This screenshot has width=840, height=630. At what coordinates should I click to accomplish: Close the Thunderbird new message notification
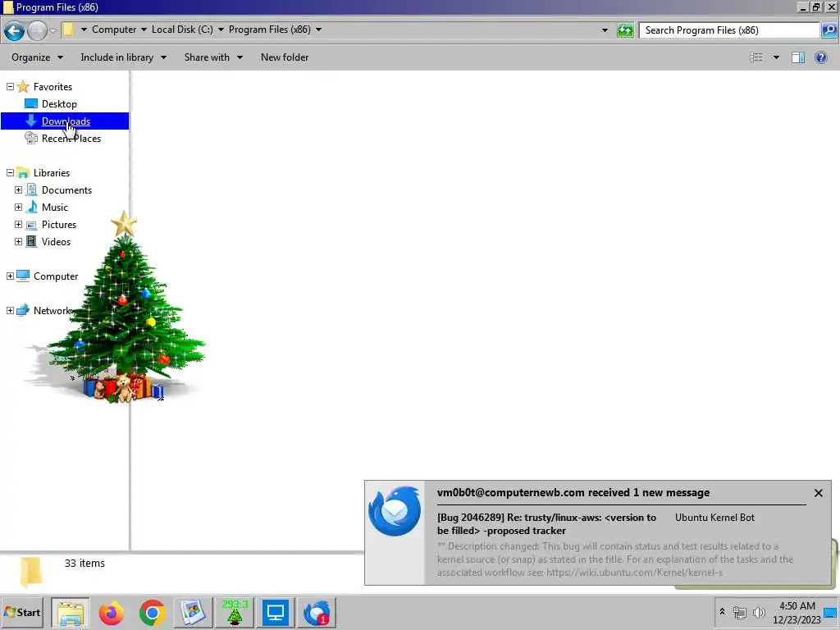[x=818, y=493]
